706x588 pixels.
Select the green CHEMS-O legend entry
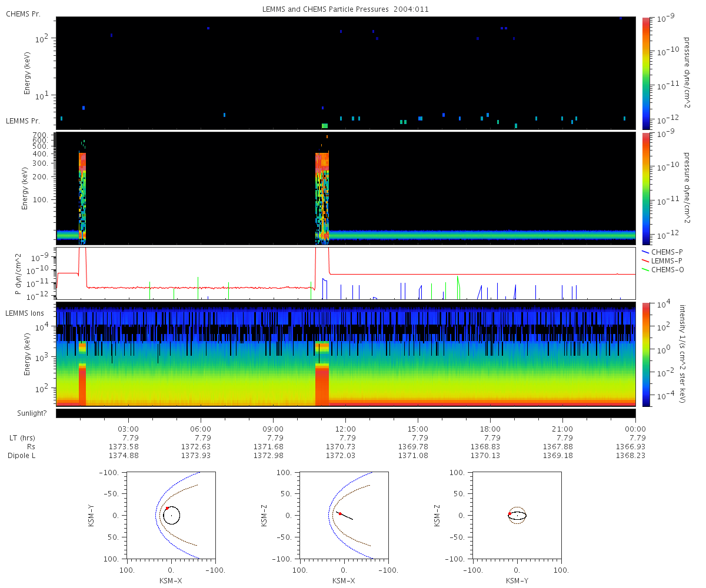pyautogui.click(x=662, y=269)
